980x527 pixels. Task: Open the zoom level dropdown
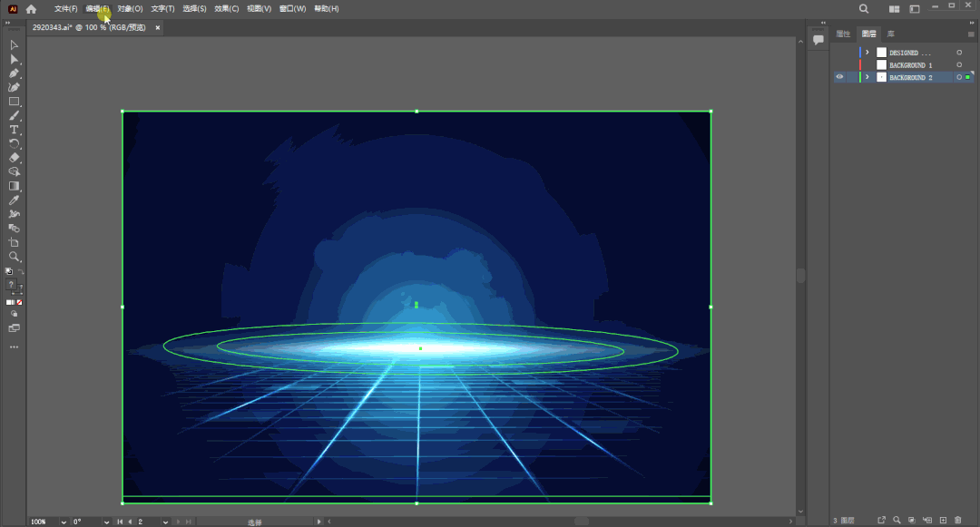pyautogui.click(x=64, y=522)
